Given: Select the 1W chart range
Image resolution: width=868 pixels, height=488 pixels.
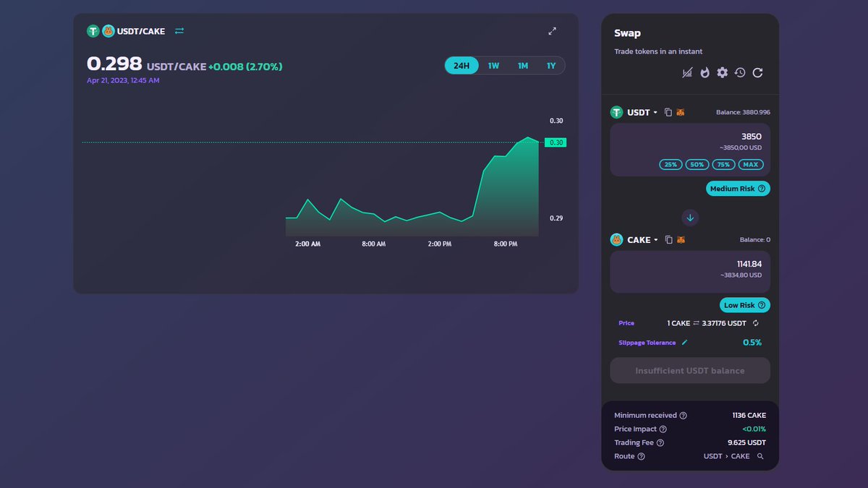Looking at the screenshot, I should pyautogui.click(x=493, y=66).
